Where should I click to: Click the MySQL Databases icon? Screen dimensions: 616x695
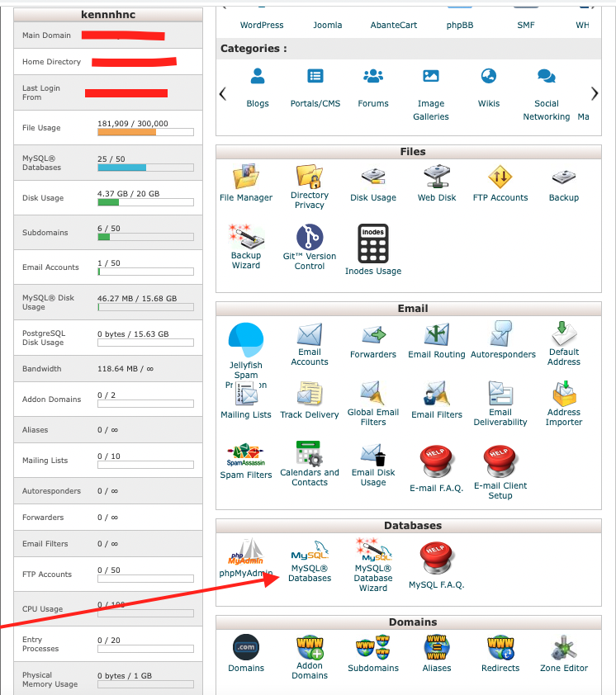coord(310,561)
